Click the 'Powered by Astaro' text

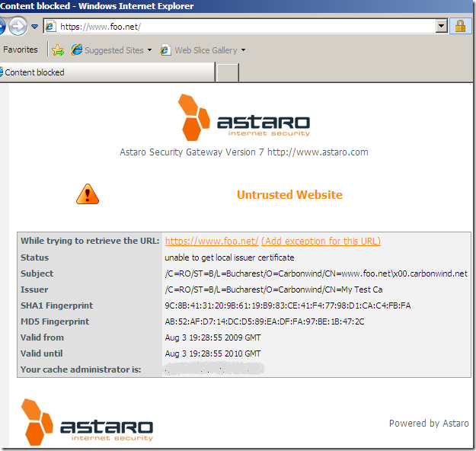point(429,424)
